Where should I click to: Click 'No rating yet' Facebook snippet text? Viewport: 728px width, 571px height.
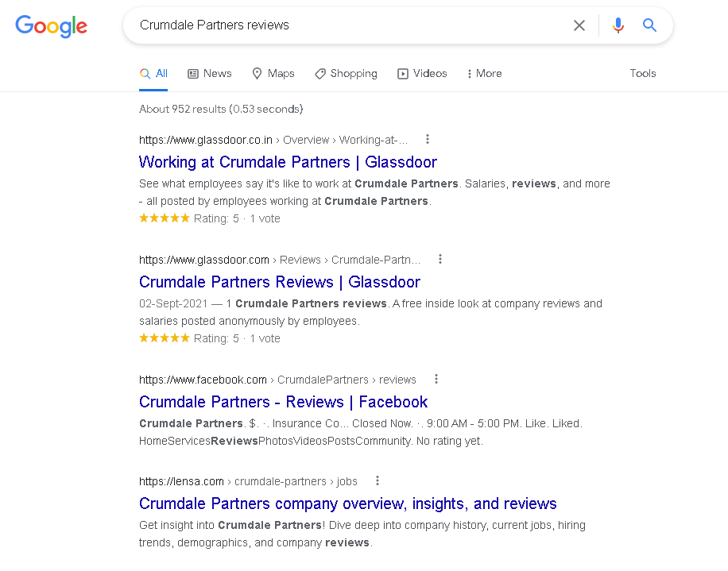pos(449,441)
